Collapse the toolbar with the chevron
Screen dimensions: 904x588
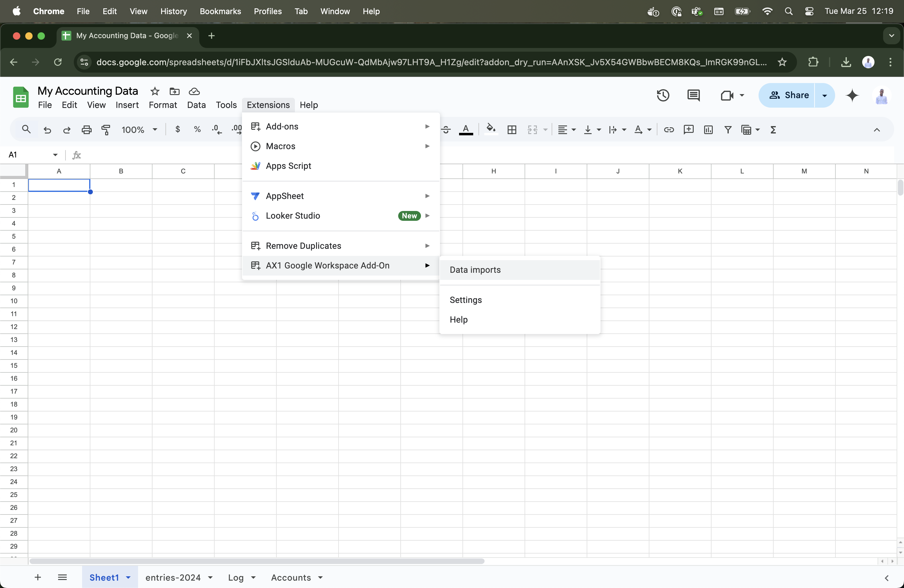pos(877,130)
